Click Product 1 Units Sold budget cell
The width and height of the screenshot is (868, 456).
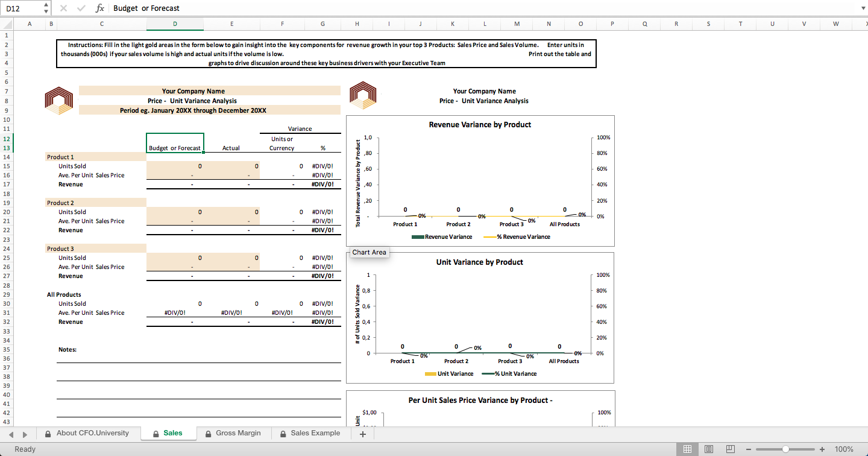click(175, 166)
